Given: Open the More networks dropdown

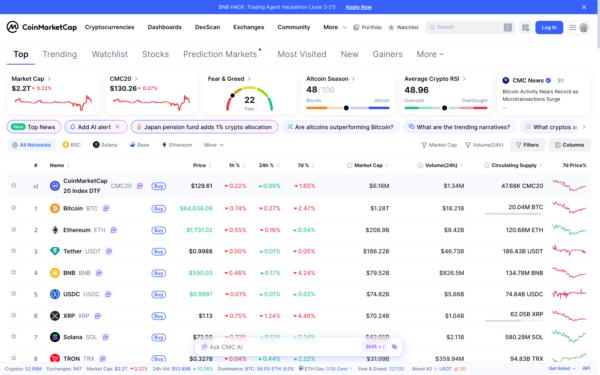Looking at the screenshot, I should point(214,145).
